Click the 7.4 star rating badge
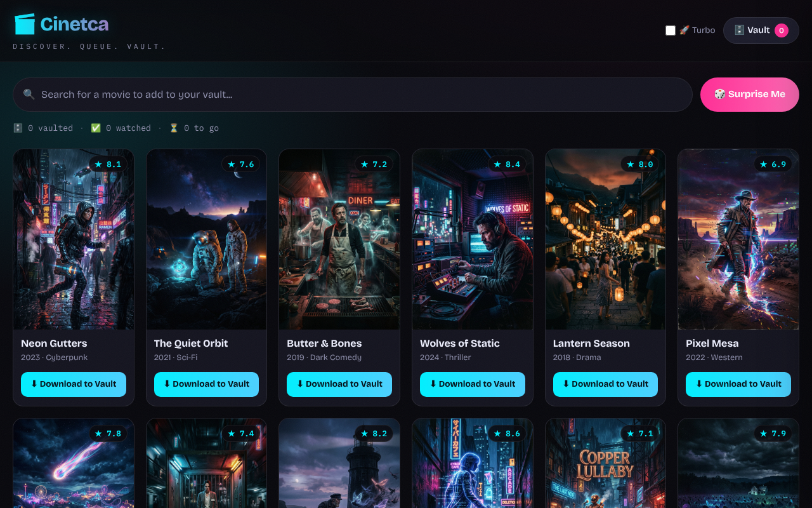The image size is (812, 508). click(241, 434)
